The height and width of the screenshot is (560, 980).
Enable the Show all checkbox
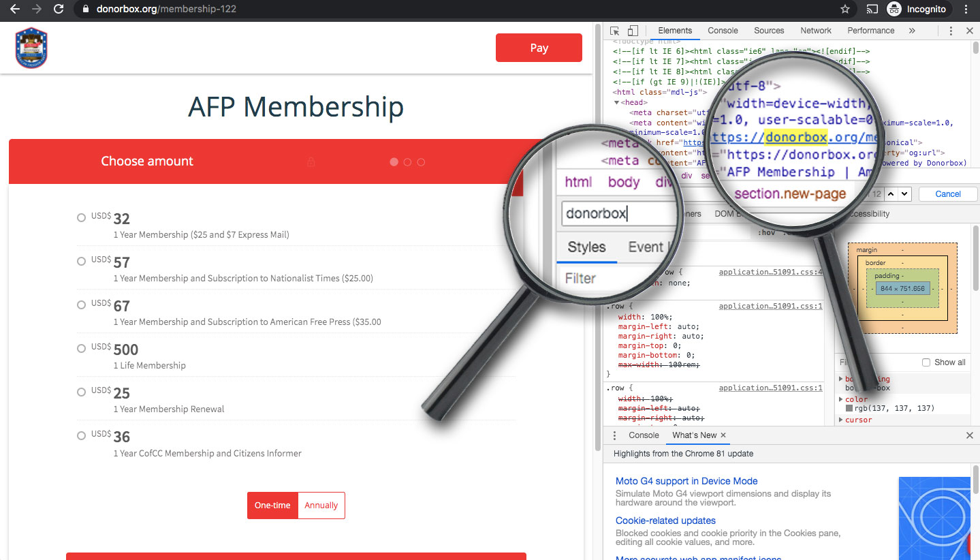tap(926, 362)
